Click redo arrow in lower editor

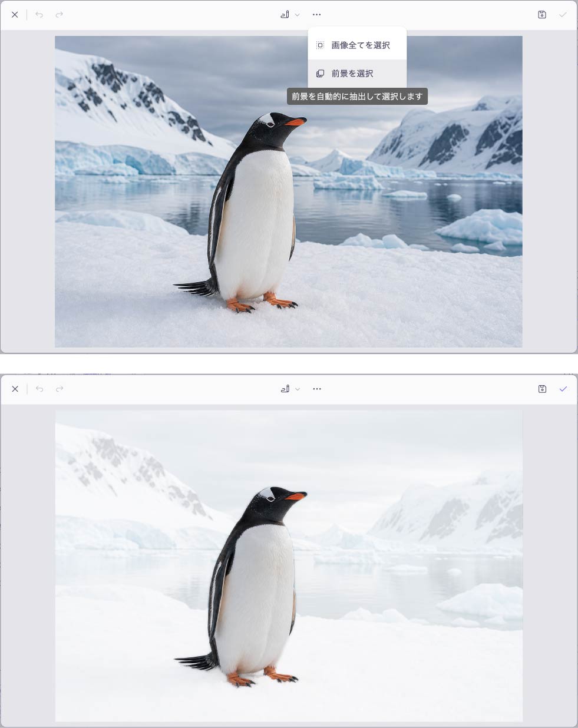coord(60,389)
